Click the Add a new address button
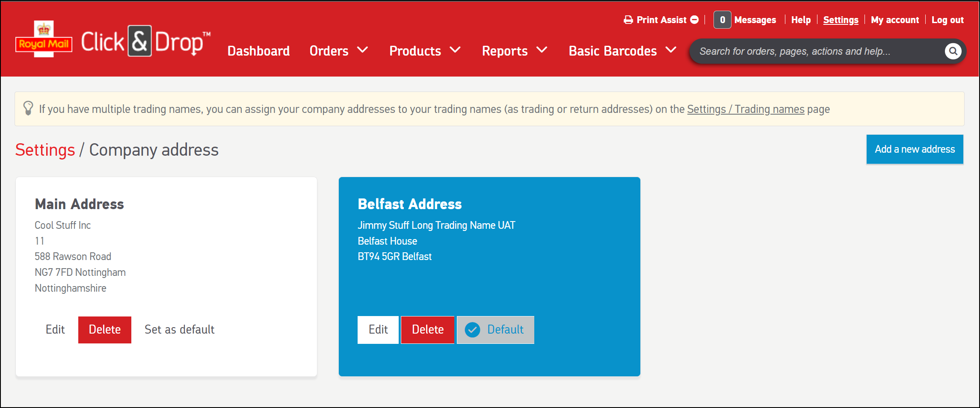Screen dimensions: 980x408 (915, 149)
